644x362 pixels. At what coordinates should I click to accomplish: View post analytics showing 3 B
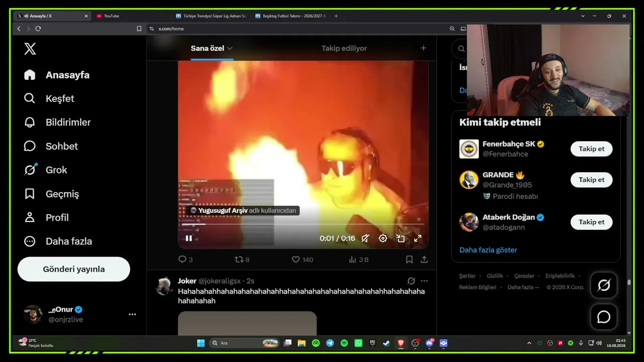tap(359, 259)
